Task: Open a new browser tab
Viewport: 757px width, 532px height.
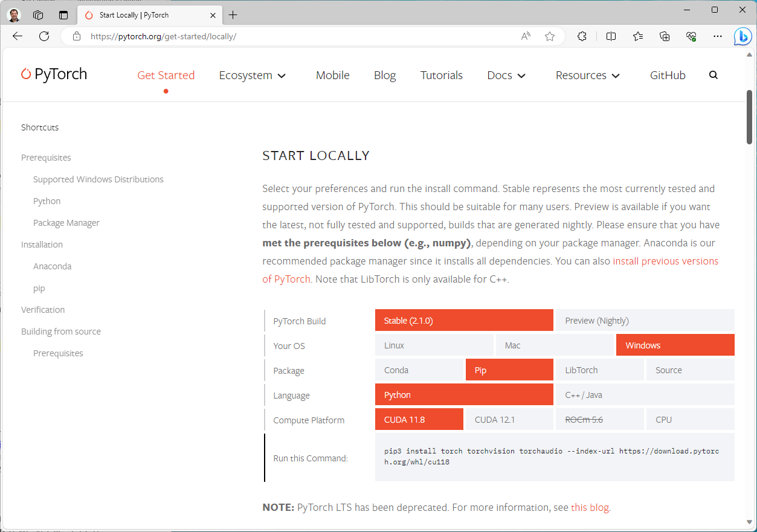Action: 233,15
